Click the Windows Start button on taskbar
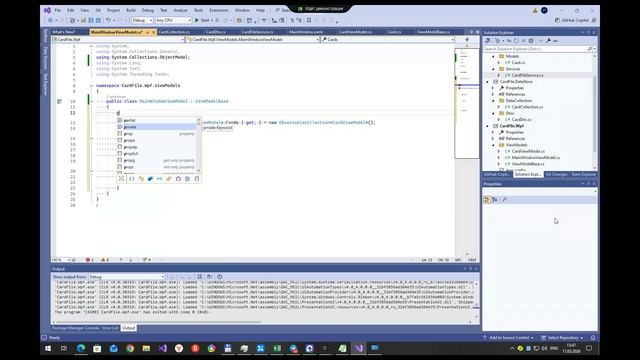Image resolution: width=640 pixels, height=360 pixels. (x=48, y=348)
